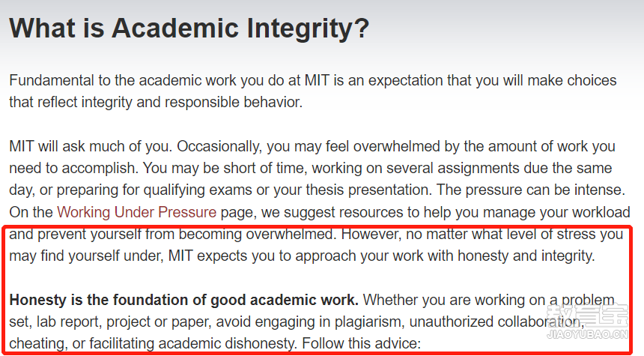Click the Chinese watermark logo graphic
Viewport: 644px width, 356px height.
[588, 316]
